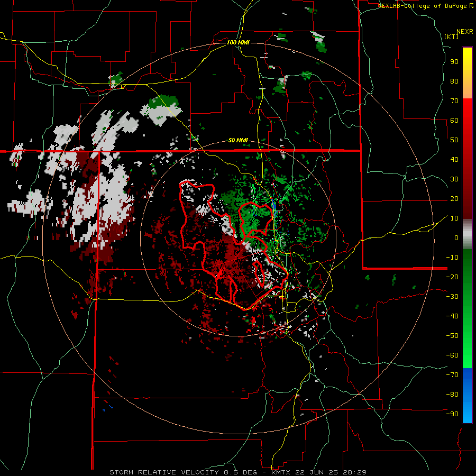
Task: Click the "70" value on velocity scale
Action: [454, 101]
